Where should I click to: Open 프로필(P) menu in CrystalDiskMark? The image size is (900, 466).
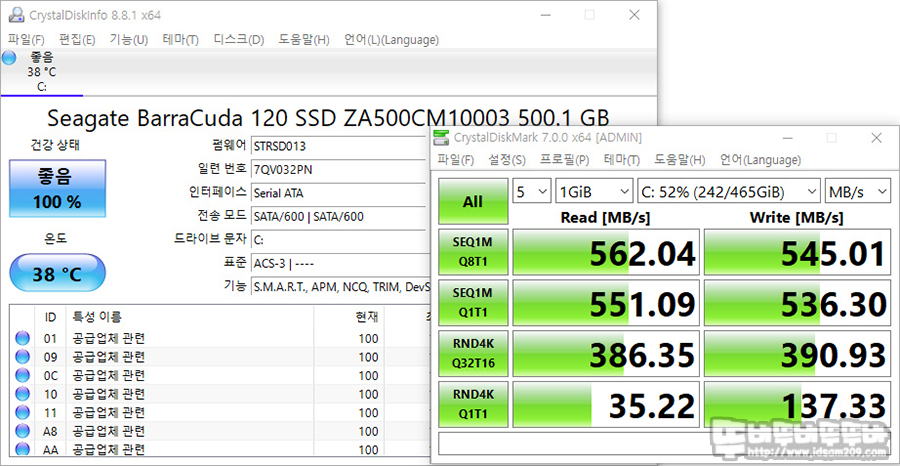pos(565,160)
